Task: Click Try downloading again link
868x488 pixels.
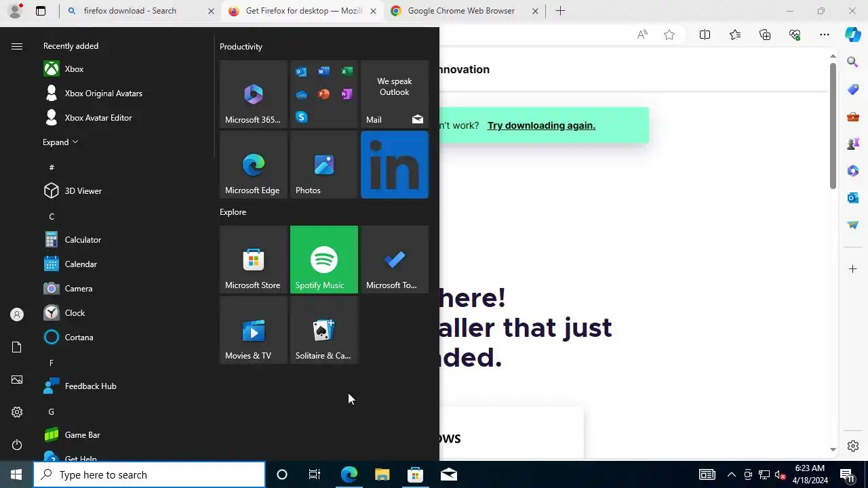Action: [x=541, y=125]
